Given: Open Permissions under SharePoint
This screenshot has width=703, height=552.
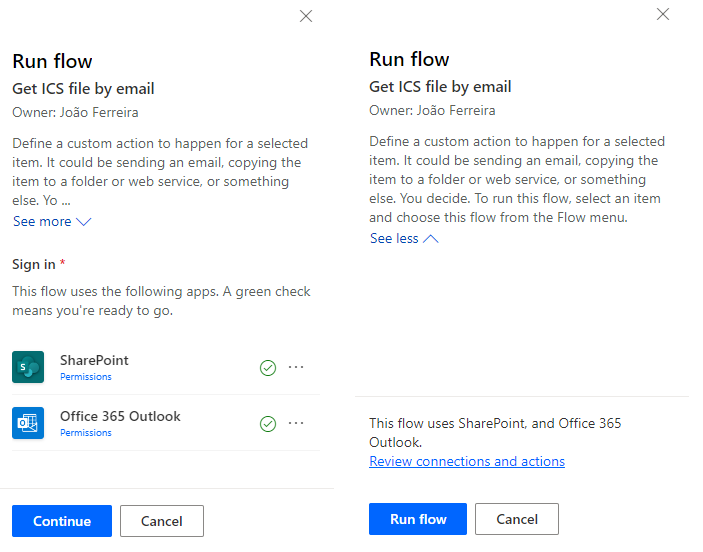Looking at the screenshot, I should pyautogui.click(x=86, y=377).
